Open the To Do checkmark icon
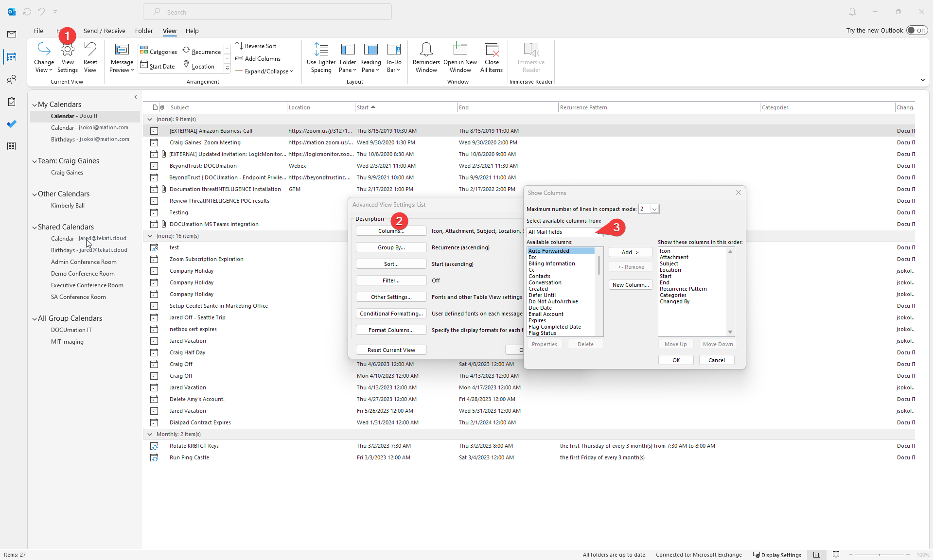Screen dimensions: 933x560 [x=12, y=124]
